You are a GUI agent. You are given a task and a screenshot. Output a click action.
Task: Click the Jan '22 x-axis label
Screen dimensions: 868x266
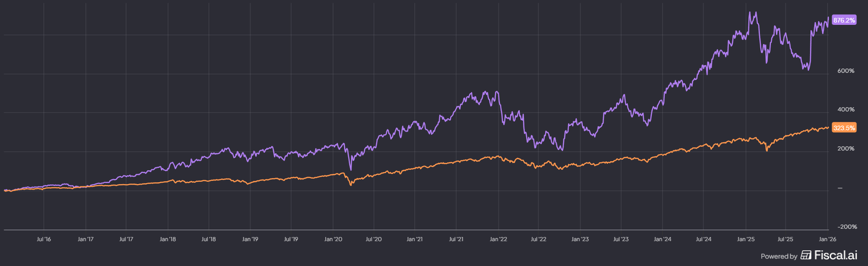point(498,239)
